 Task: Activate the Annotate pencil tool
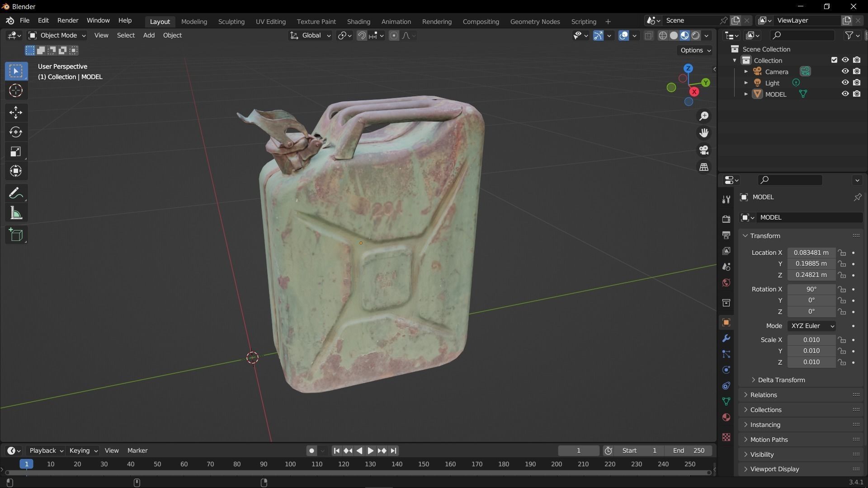[16, 193]
